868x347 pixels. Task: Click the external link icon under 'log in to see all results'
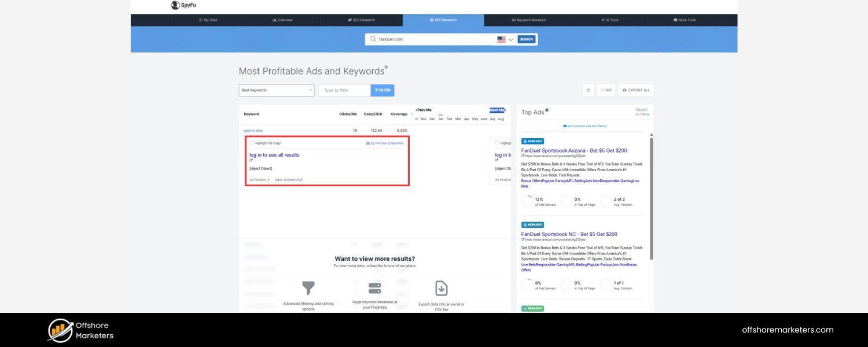point(251,160)
